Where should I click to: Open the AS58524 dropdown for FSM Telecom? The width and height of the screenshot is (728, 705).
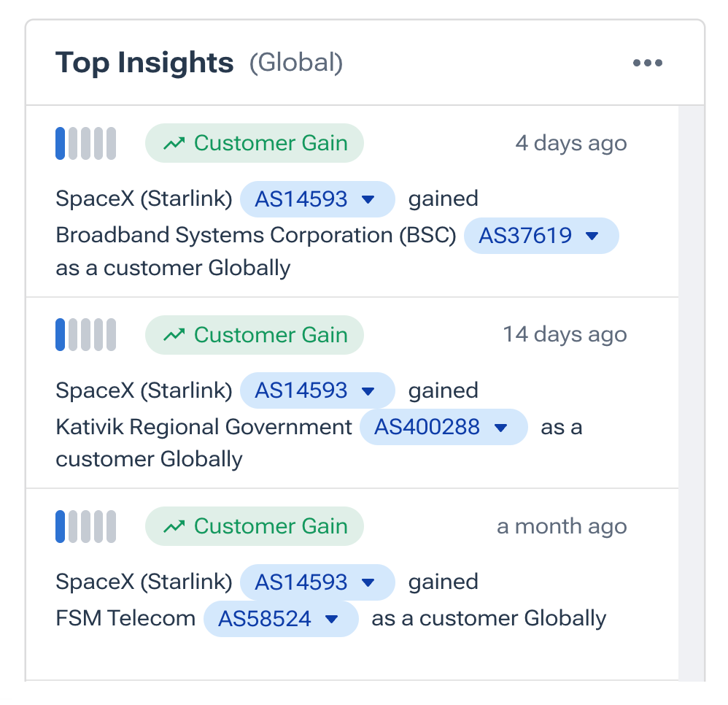pos(332,620)
